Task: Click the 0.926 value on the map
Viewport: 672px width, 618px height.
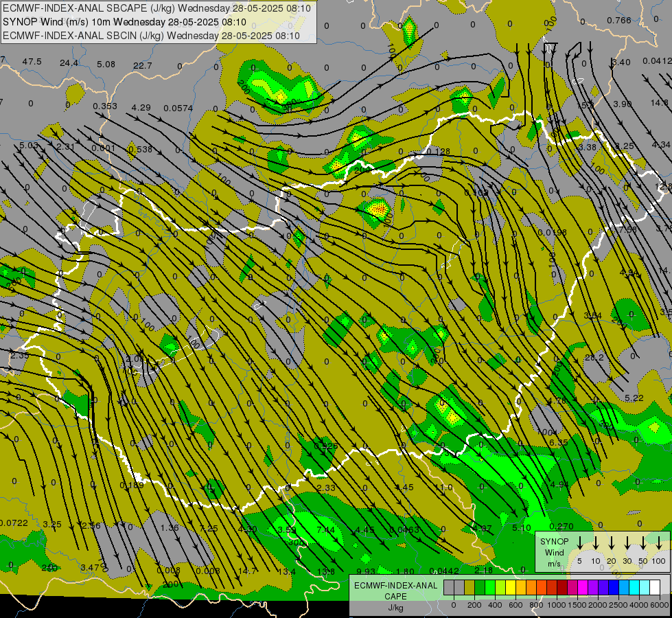Action: (326, 446)
